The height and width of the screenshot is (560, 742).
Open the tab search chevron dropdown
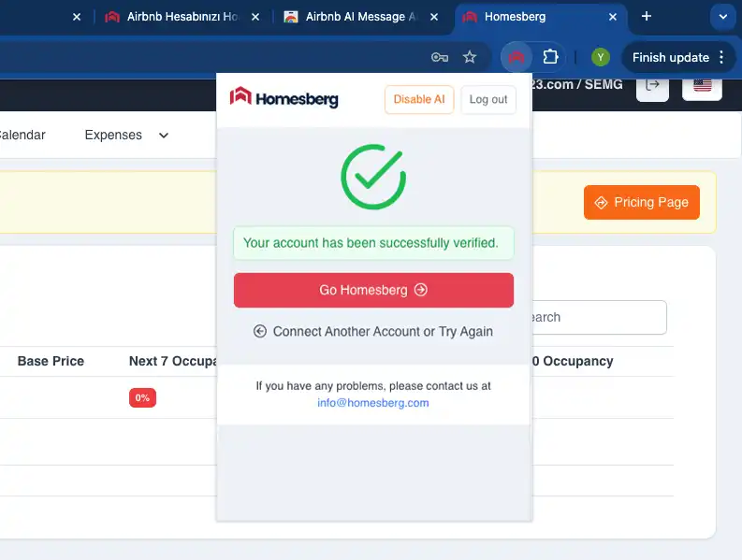coord(722,17)
